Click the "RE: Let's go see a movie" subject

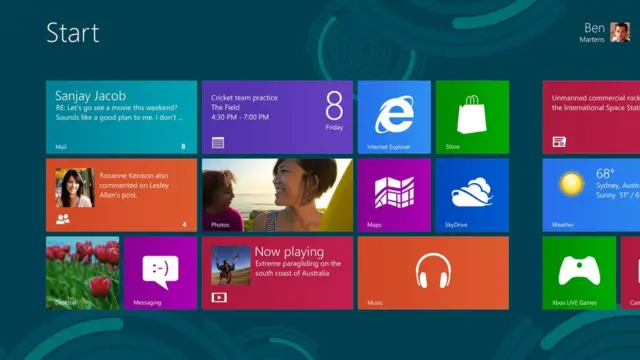116,108
